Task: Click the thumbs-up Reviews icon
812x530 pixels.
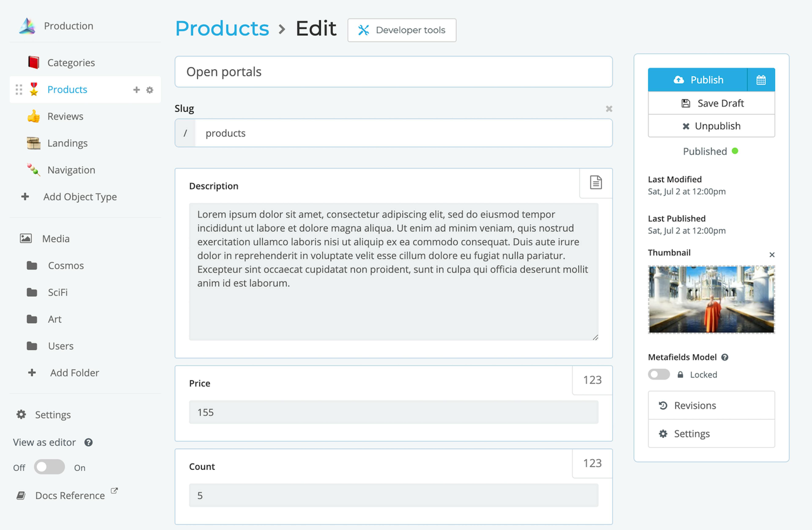Action: (33, 116)
